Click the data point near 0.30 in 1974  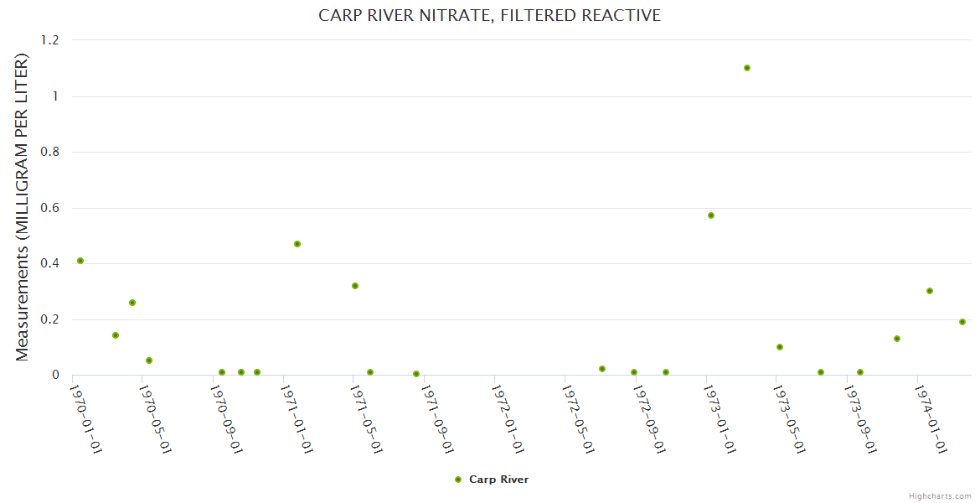point(930,291)
